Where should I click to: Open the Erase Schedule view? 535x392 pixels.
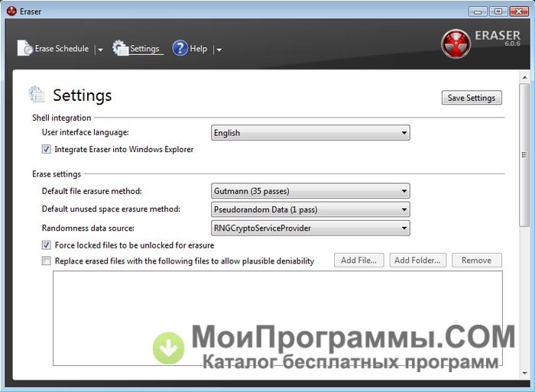pyautogui.click(x=61, y=49)
